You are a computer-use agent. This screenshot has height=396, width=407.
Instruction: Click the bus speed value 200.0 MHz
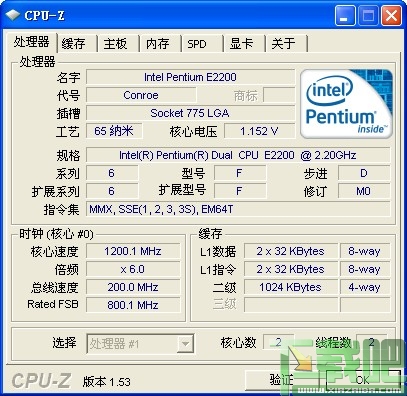pyautogui.click(x=133, y=287)
